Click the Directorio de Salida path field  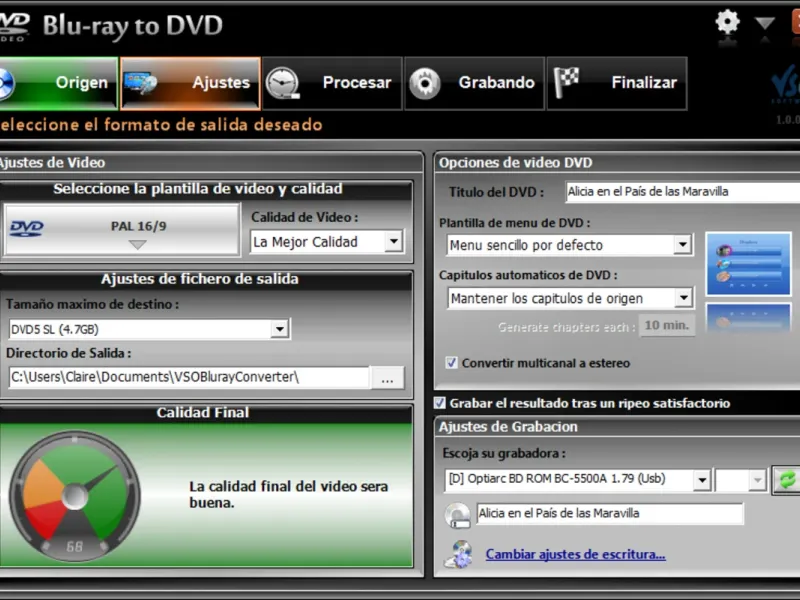pyautogui.click(x=189, y=377)
